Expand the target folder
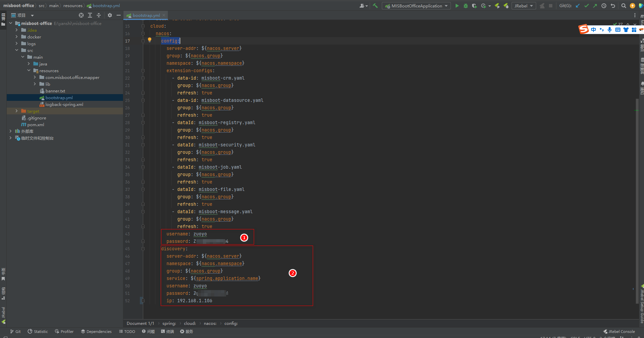The height and width of the screenshot is (338, 644). click(x=17, y=111)
